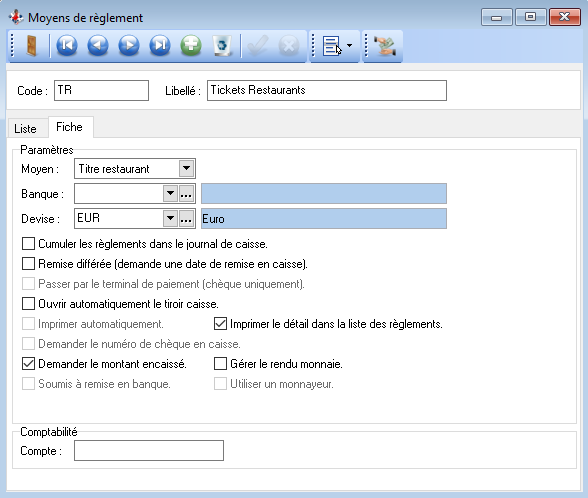
Task: Go to next record arrow button
Action: [x=129, y=46]
